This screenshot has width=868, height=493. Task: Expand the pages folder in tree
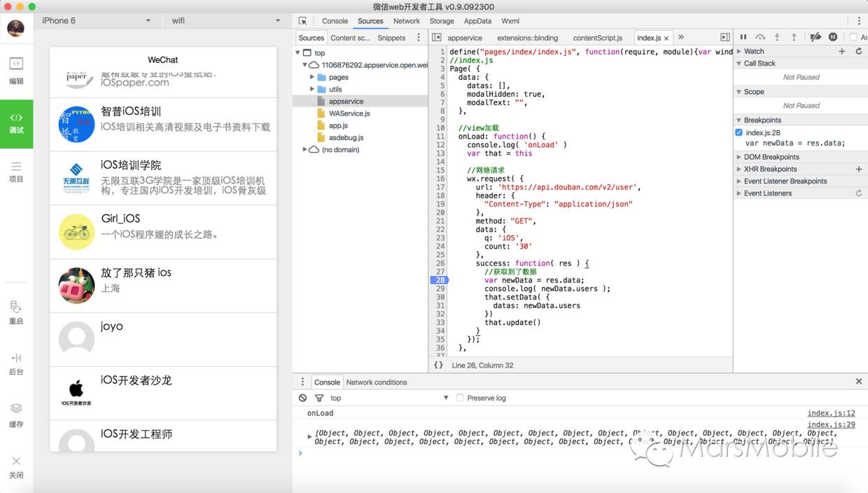312,77
